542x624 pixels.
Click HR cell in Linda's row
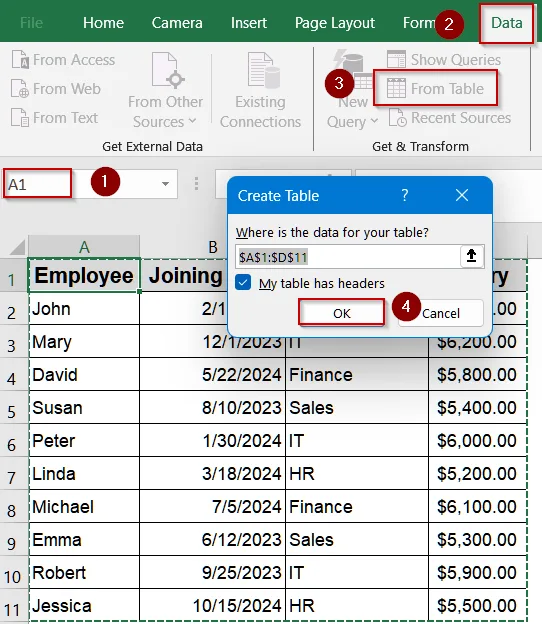point(357,474)
